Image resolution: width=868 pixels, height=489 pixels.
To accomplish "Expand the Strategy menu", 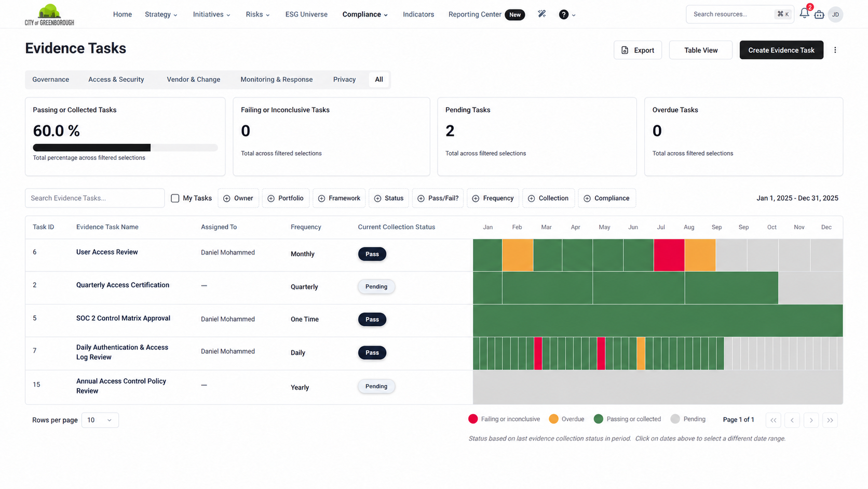I will pyautogui.click(x=161, y=15).
